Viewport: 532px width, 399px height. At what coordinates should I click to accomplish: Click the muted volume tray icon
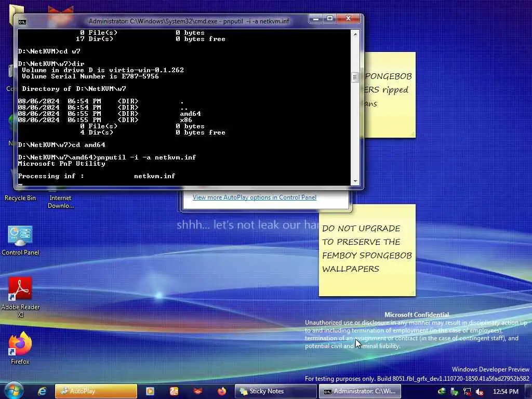click(x=479, y=392)
